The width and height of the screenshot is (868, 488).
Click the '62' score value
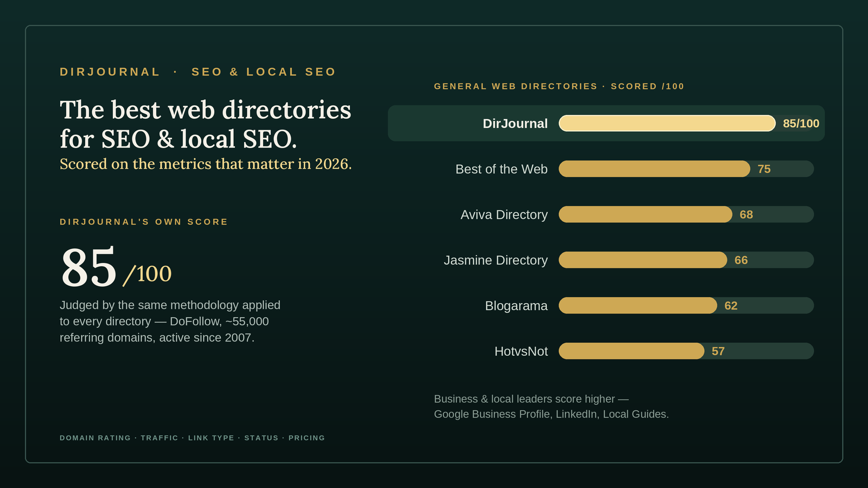coord(731,306)
